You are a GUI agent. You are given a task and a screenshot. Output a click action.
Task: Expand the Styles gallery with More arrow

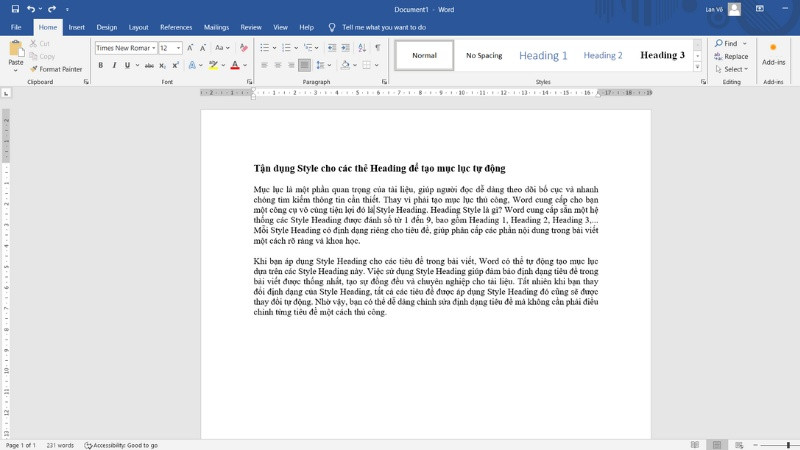click(x=697, y=68)
